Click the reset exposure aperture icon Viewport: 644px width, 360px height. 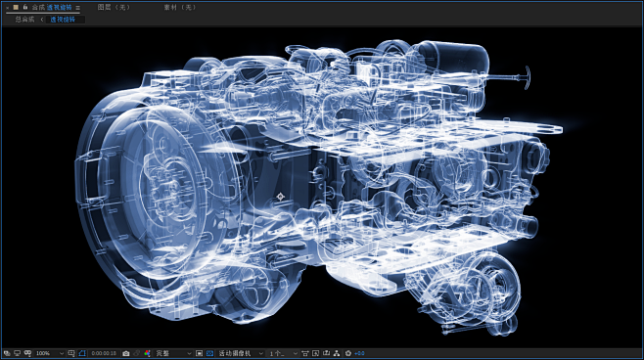tap(347, 353)
